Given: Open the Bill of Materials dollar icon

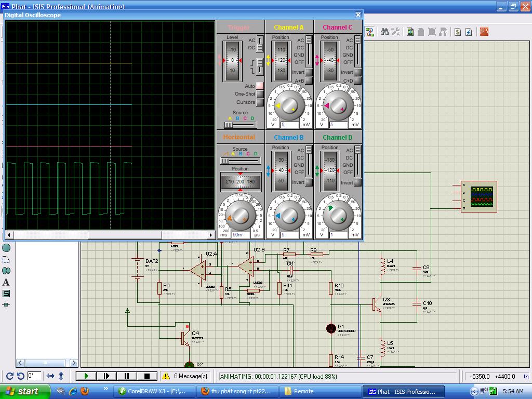Looking at the screenshot, I should point(457,32).
